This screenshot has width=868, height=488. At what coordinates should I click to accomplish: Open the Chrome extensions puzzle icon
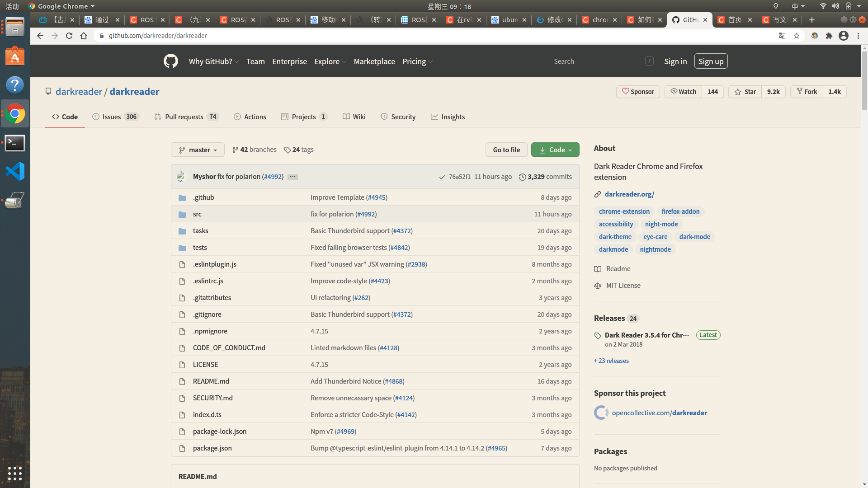click(x=829, y=36)
